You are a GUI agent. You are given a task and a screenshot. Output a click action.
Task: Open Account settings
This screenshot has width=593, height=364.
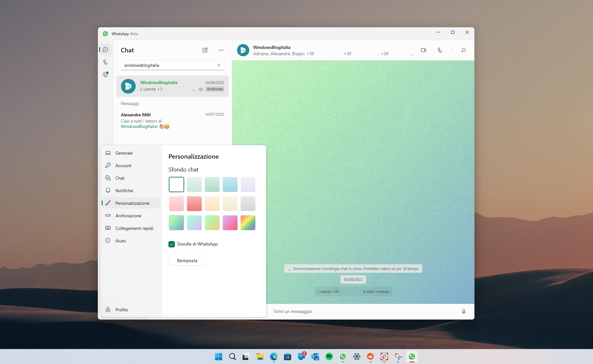(x=131, y=166)
